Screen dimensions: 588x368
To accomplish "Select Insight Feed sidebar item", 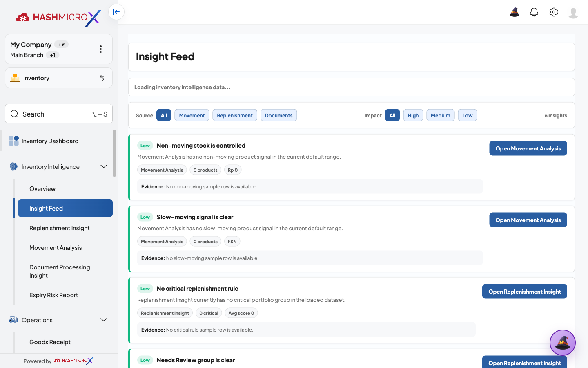I will (x=65, y=208).
